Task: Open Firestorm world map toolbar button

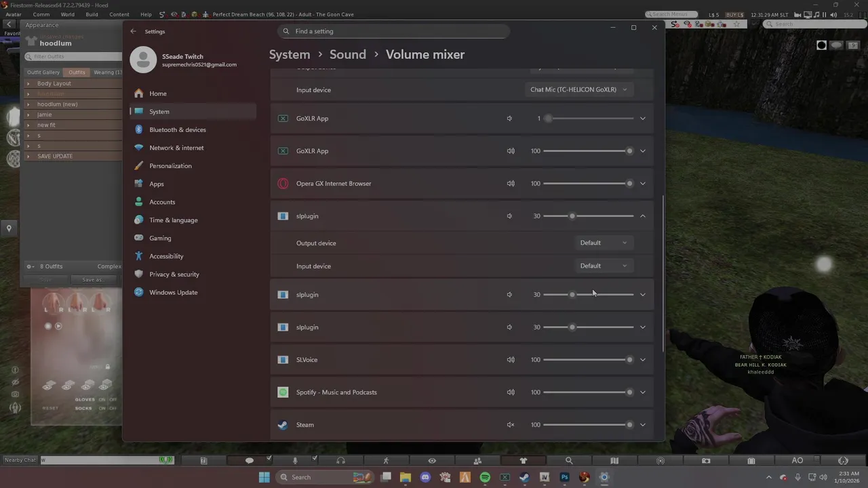Action: (x=614, y=460)
